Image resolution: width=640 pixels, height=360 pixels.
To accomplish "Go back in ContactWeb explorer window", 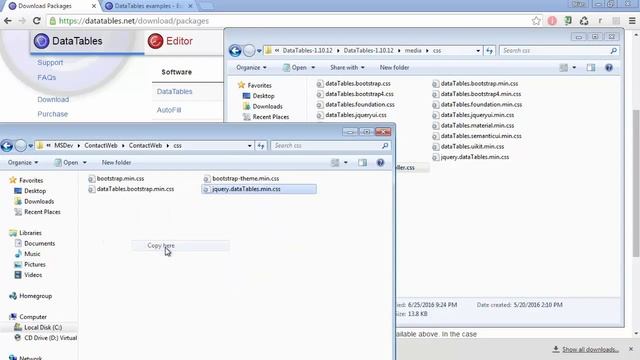I will pos(7,146).
